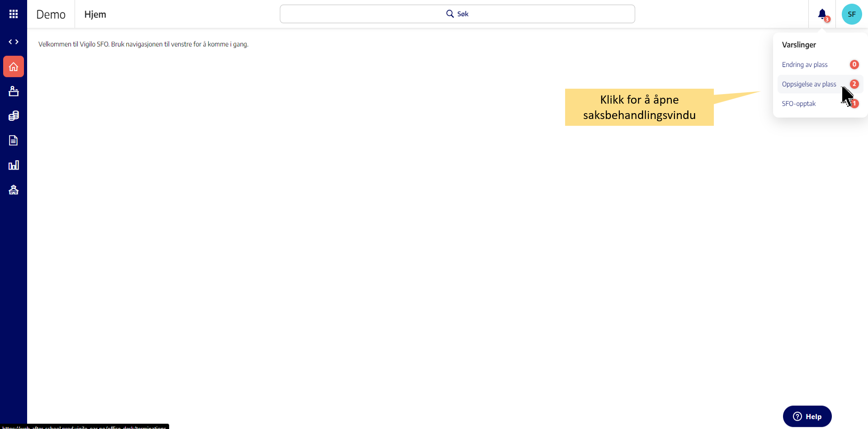Click the Help button

[x=807, y=416]
